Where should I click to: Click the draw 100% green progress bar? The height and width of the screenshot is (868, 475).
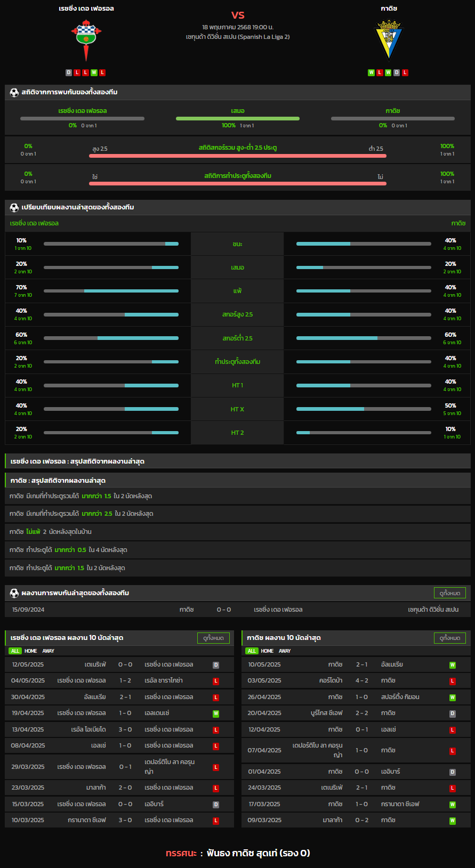[238, 118]
